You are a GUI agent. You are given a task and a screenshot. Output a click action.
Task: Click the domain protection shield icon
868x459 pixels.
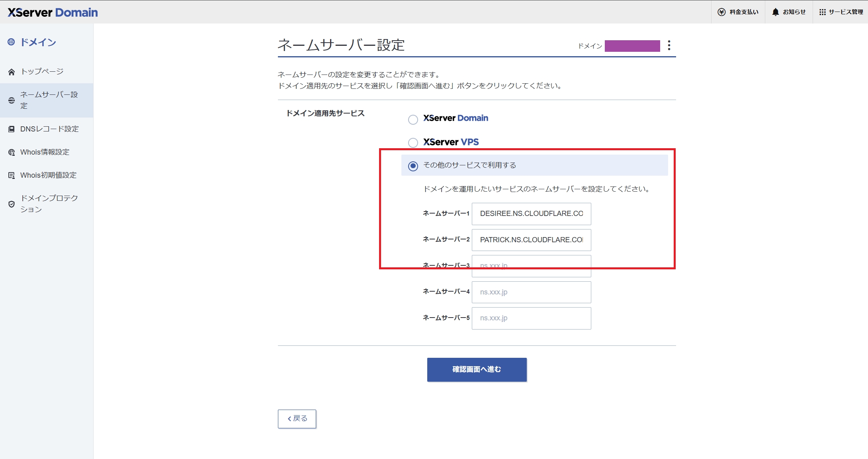(12, 204)
